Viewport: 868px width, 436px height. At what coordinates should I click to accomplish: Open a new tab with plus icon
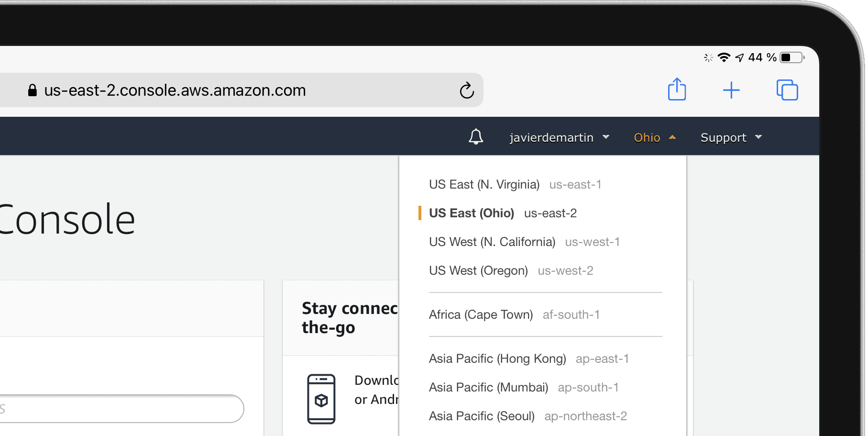(x=731, y=90)
